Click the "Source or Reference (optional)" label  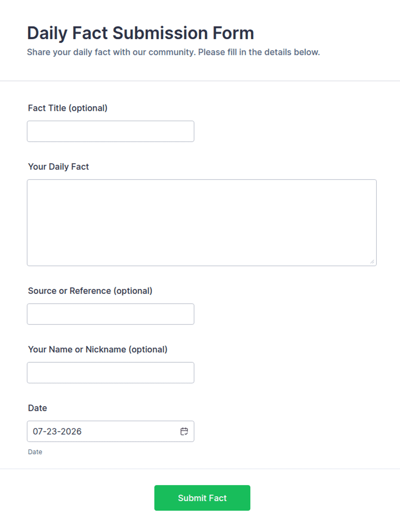(x=90, y=291)
